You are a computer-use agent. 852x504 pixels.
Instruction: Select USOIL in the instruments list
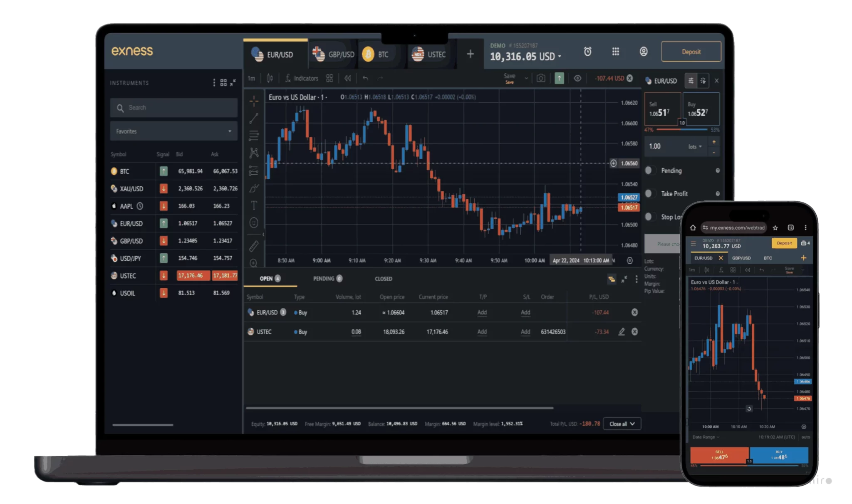tap(174, 293)
